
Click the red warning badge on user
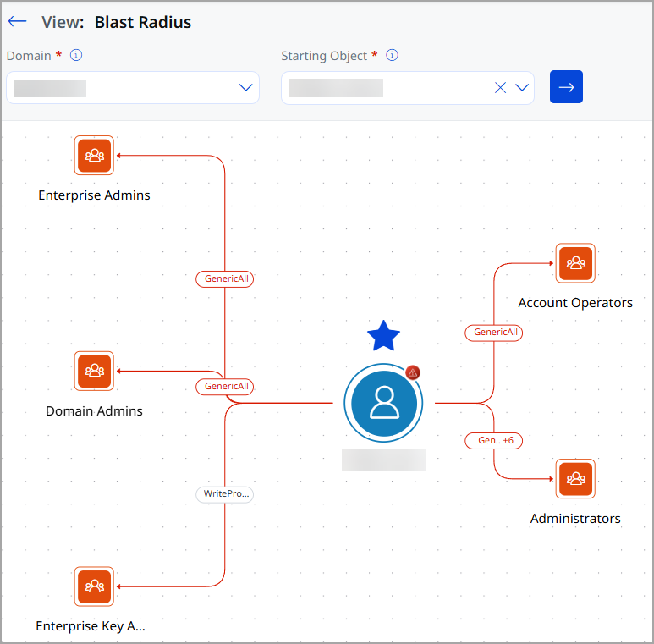tap(413, 373)
